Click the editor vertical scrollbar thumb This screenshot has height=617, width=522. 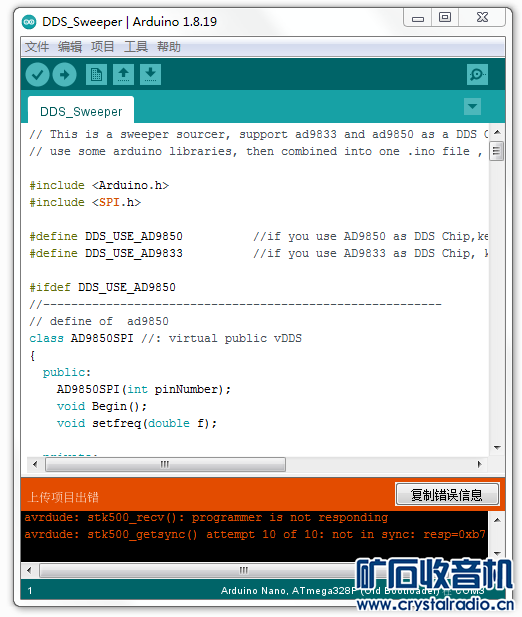coord(496,151)
